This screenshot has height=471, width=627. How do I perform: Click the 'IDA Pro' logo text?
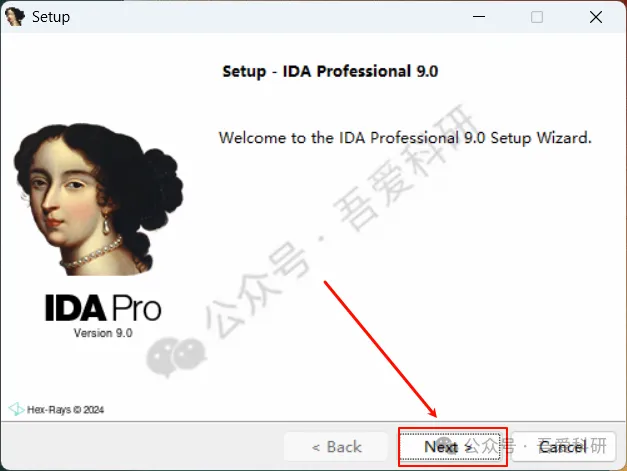(x=103, y=308)
